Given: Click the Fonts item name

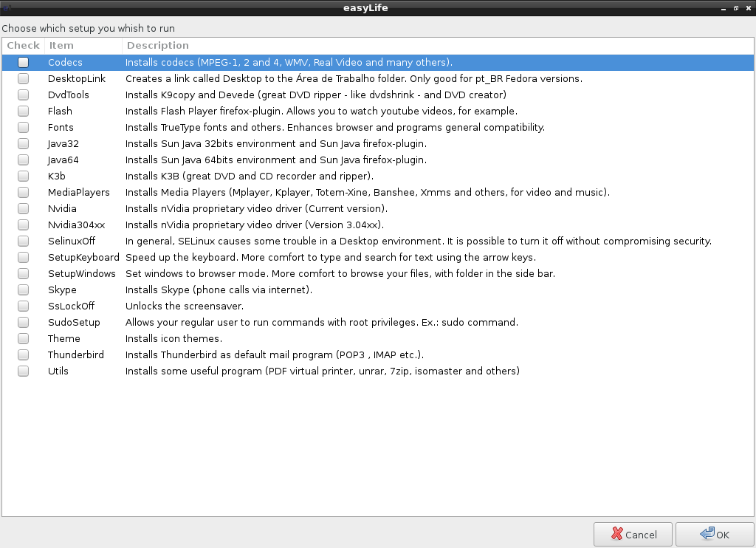Looking at the screenshot, I should (61, 127).
